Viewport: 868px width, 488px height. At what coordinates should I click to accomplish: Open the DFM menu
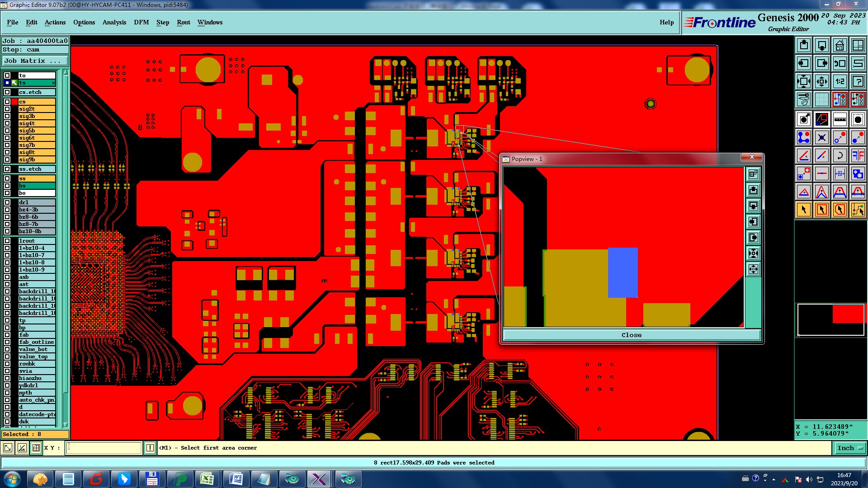(x=141, y=22)
